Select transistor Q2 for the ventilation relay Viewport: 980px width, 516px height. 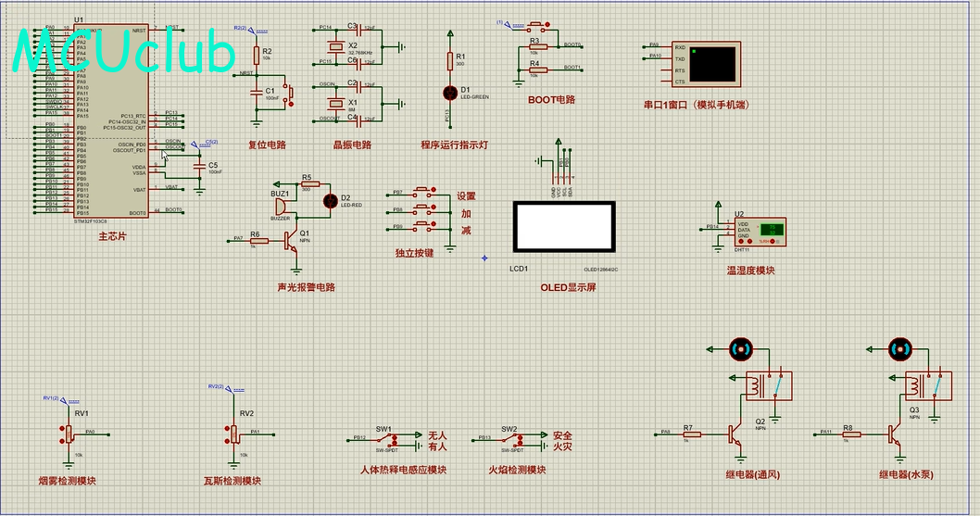[735, 435]
